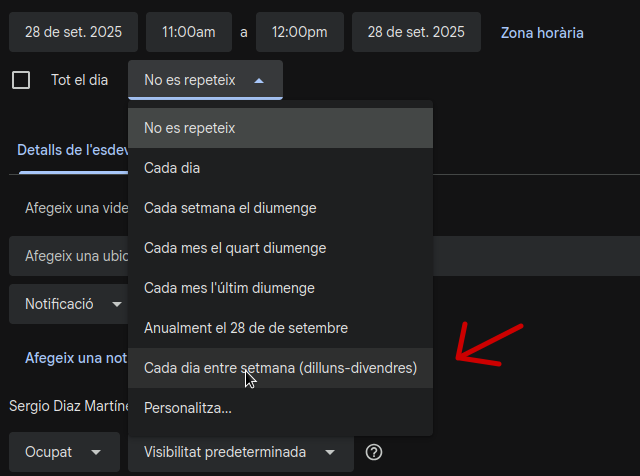Collapse the 'No es repeteix' recurrence dropdown
This screenshot has width=640, height=476.
205,80
